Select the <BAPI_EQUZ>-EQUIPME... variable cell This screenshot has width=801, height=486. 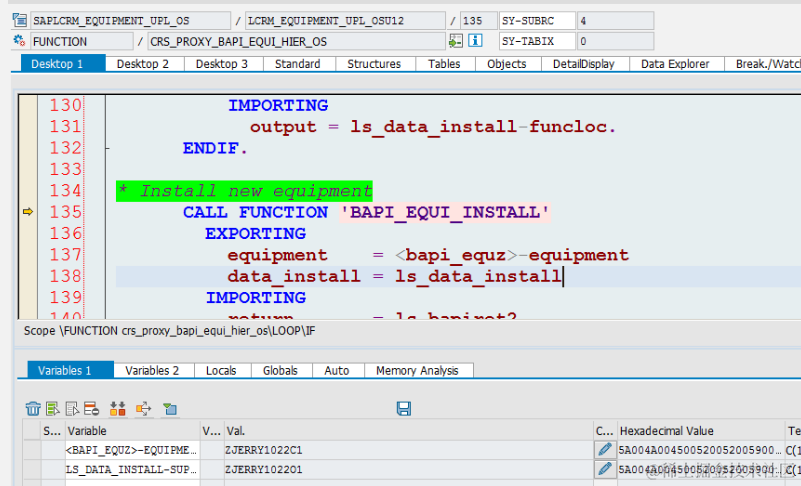[132, 450]
